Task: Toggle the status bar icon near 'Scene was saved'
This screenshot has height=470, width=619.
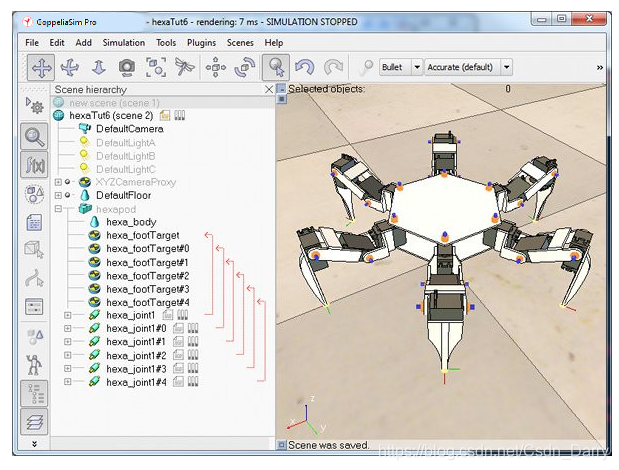Action: click(x=281, y=445)
